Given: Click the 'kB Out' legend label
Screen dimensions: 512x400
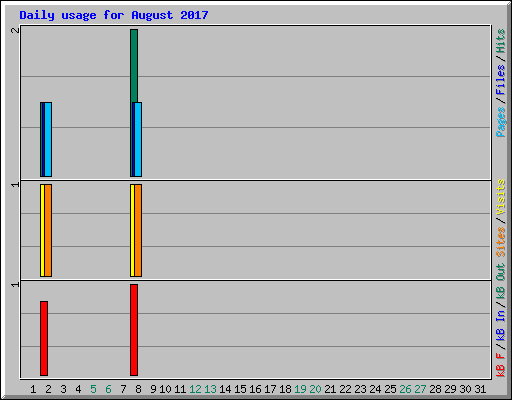Looking at the screenshot, I should point(501,281).
